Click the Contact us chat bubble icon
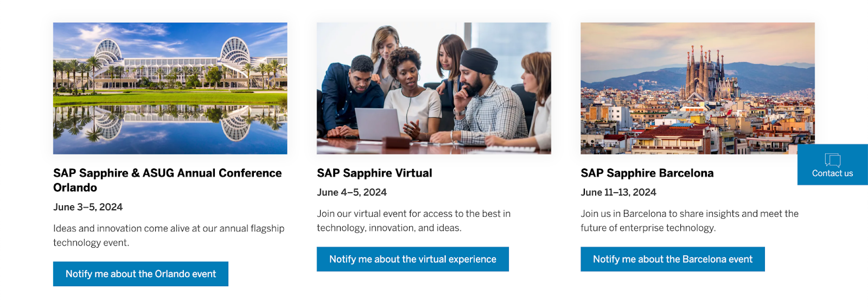This screenshot has width=868, height=308. pyautogui.click(x=832, y=160)
